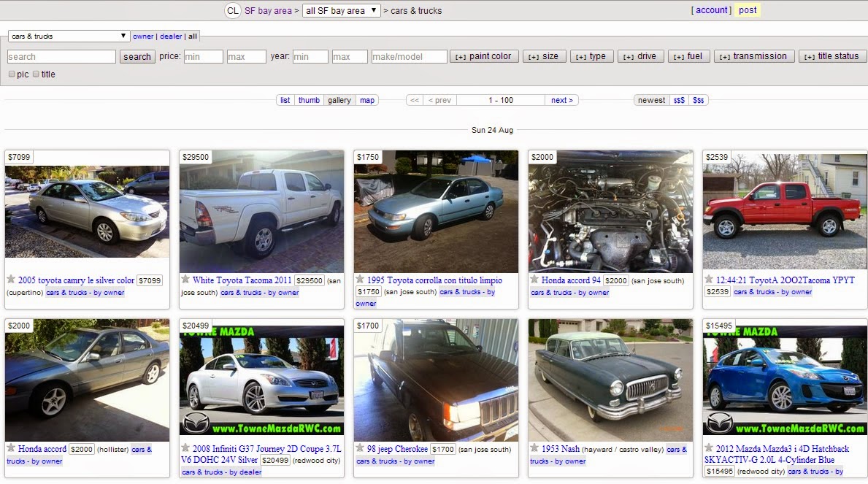
Task: Open 2008 Infiniti G37 Journey title link
Action: tap(261, 454)
